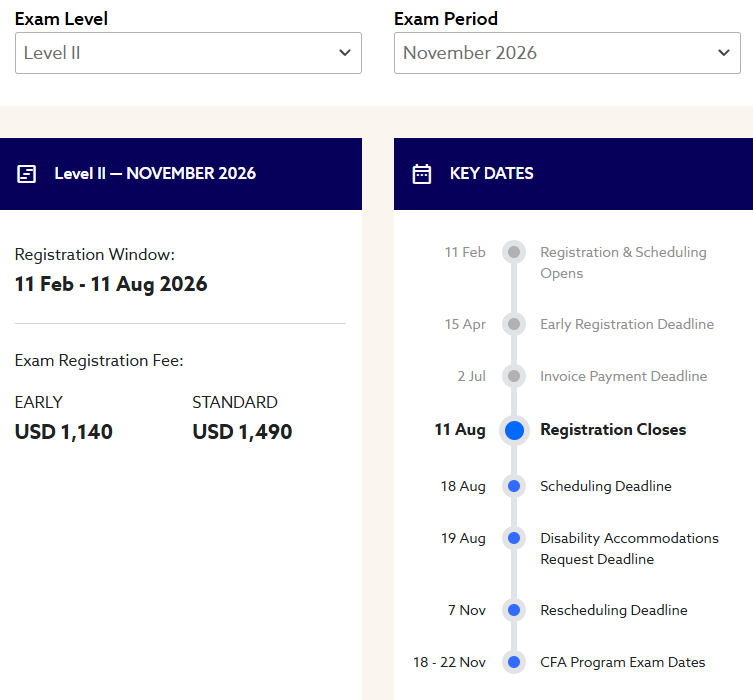Click the Early Registration Deadline label
Viewport: 753px width, 700px height.
point(627,325)
